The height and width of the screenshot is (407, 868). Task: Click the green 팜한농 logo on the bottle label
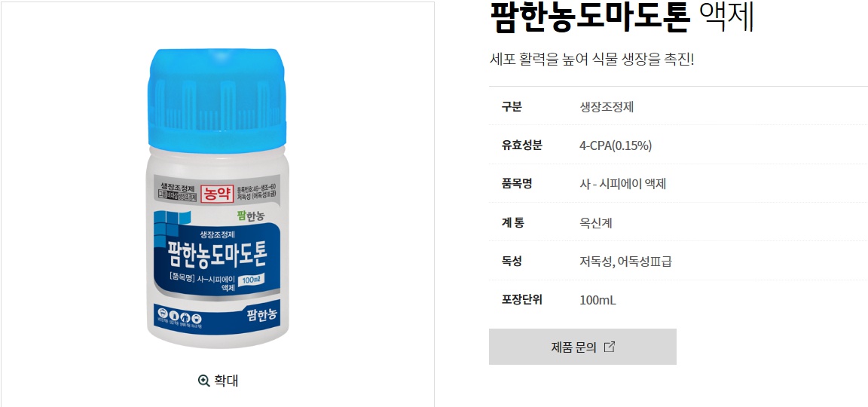(255, 218)
